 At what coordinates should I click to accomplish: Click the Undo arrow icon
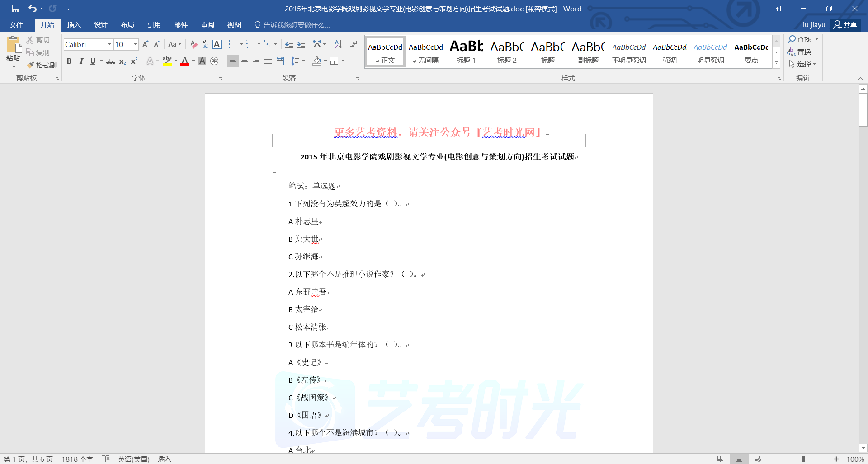coord(32,9)
